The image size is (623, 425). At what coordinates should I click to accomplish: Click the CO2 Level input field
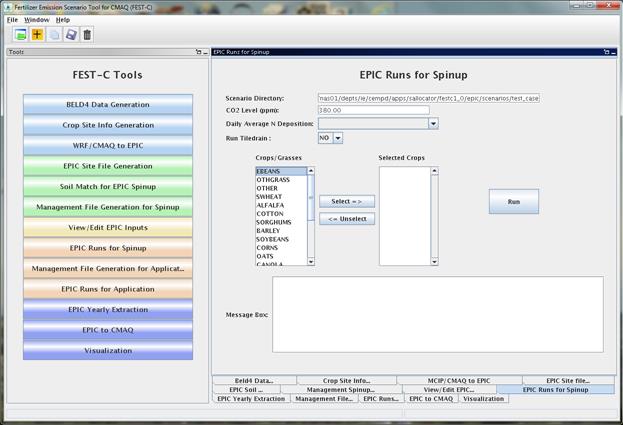coord(373,110)
